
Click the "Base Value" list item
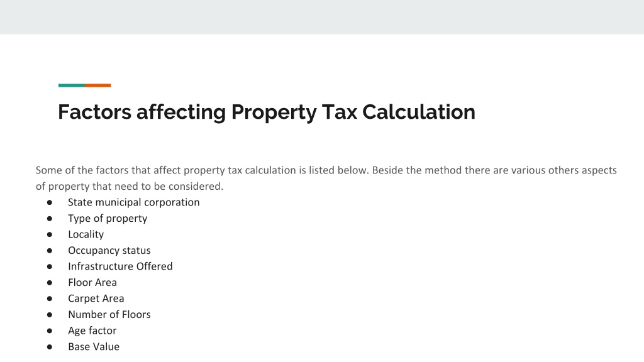(94, 346)
